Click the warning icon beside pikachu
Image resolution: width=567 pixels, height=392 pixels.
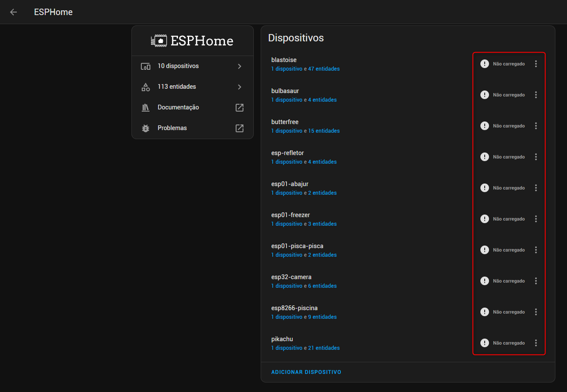(484, 342)
